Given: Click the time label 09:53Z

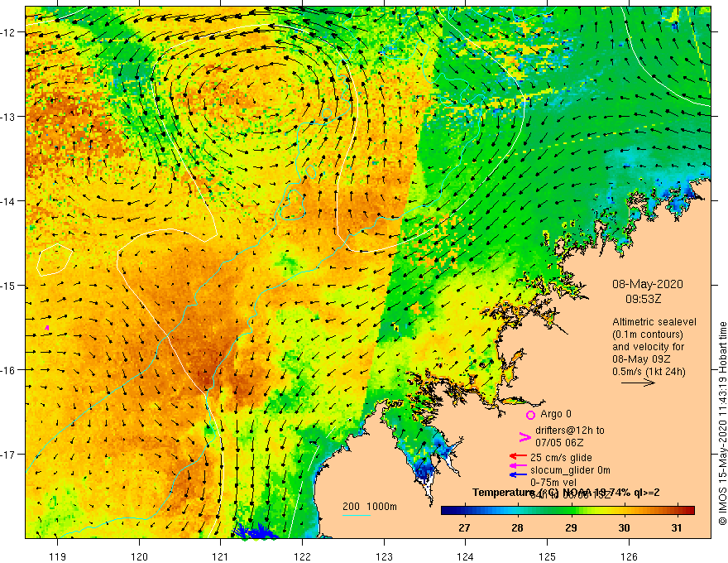Looking at the screenshot, I should click(x=643, y=299).
